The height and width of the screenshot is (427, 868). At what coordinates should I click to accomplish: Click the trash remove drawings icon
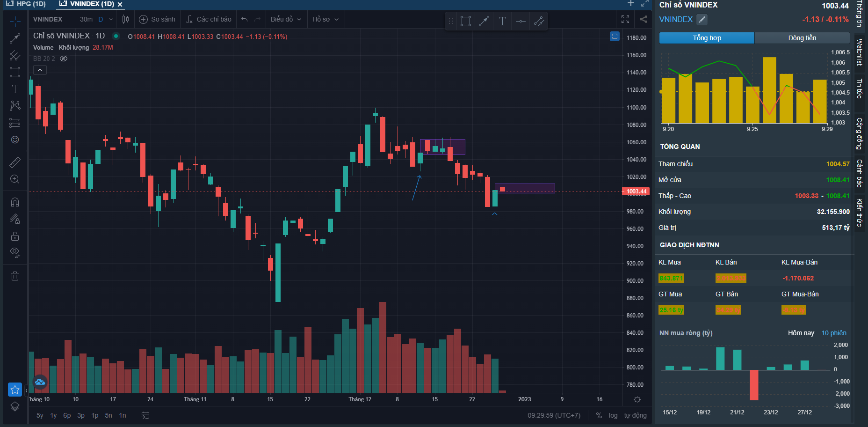(x=15, y=276)
